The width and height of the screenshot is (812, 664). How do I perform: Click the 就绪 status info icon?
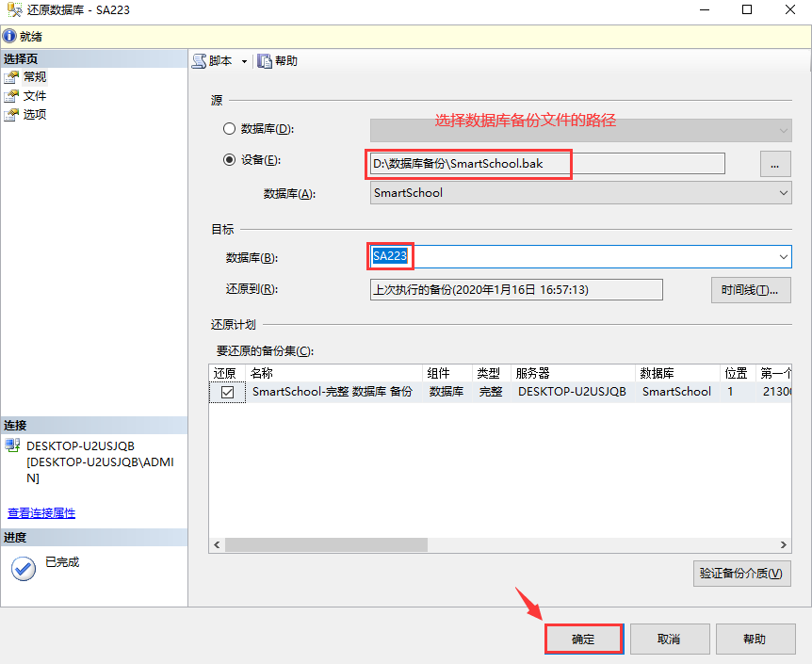pos(8,36)
